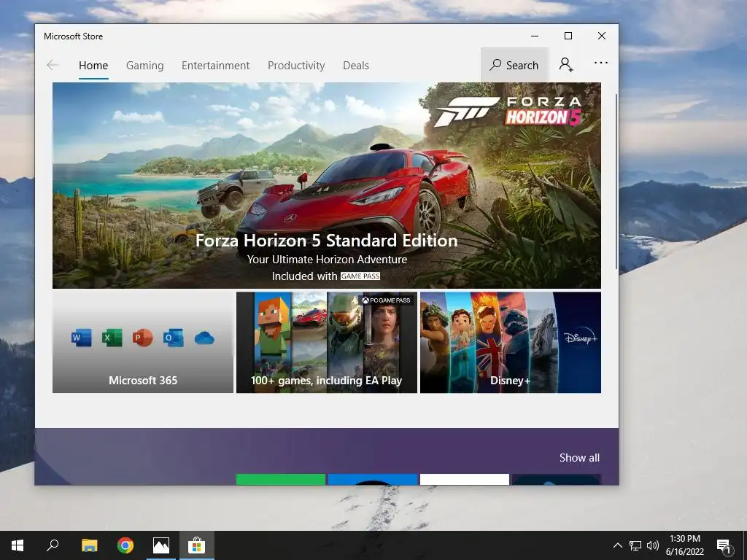The height and width of the screenshot is (560, 747).
Task: Click the Forza Horizon 5 logo in banner
Action: (508, 111)
